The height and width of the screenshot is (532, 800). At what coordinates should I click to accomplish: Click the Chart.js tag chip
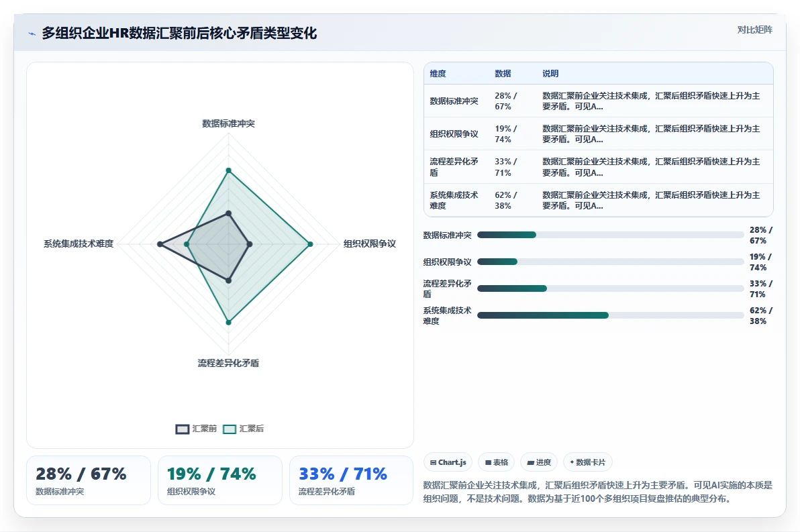(448, 462)
